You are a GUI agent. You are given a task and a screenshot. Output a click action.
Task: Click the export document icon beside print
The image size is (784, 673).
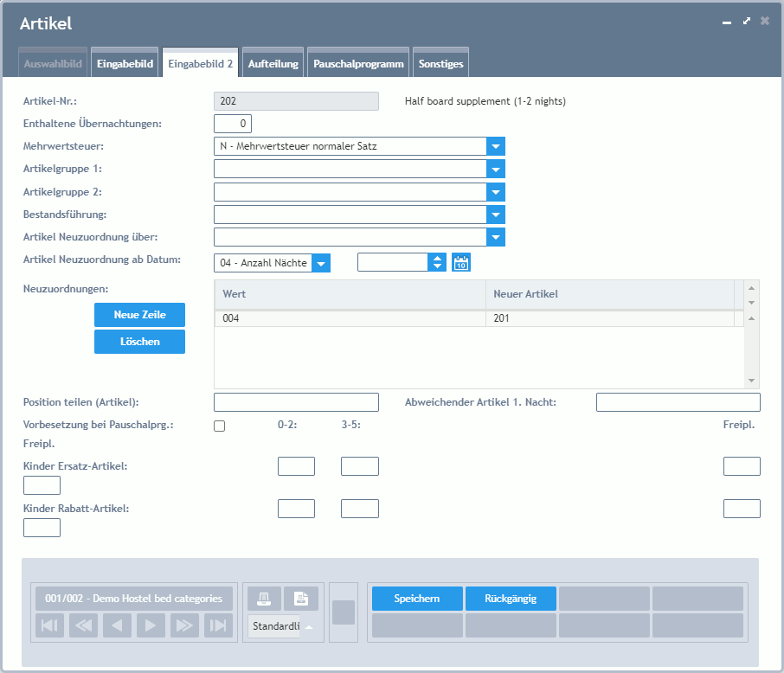[301, 599]
